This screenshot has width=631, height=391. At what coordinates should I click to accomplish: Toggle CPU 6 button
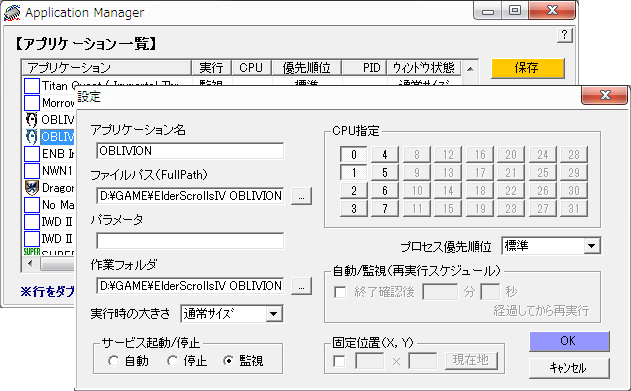[x=385, y=191]
